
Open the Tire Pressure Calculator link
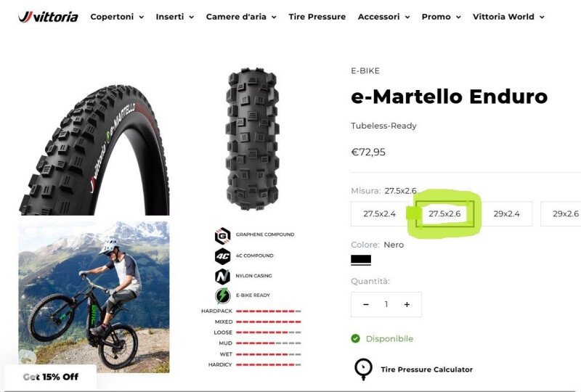tap(427, 369)
